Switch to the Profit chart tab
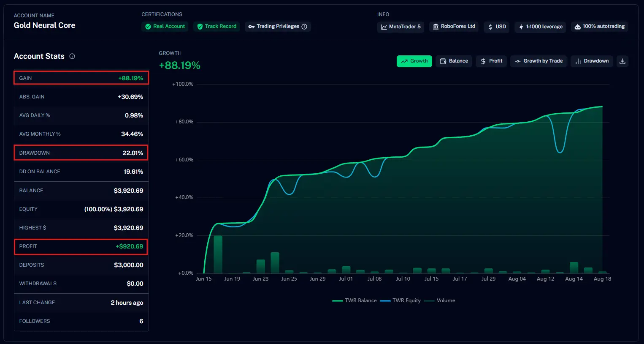This screenshot has height=344, width=644. click(x=491, y=61)
